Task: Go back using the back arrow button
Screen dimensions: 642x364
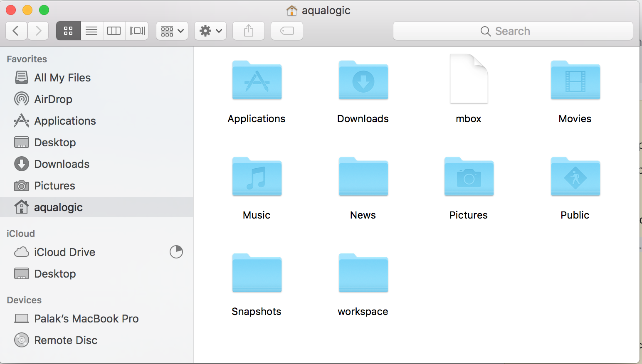Action: (x=17, y=31)
